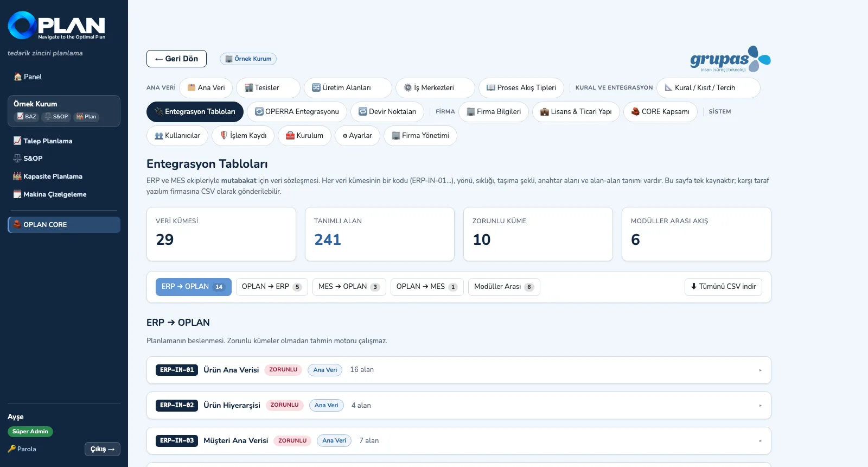This screenshot has width=868, height=467.
Task: Open the Ana Veri navigation pill
Action: pos(206,88)
